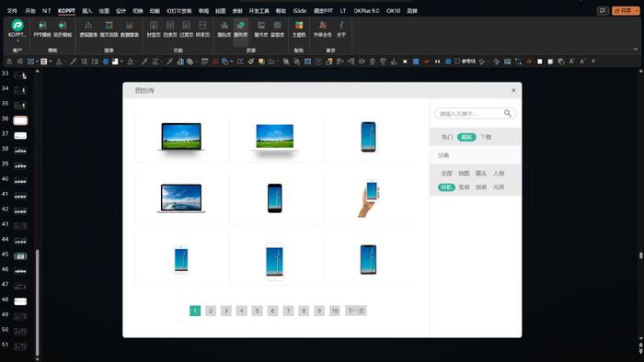The height and width of the screenshot is (362, 644).
Task: Switch to the 设计 ribbon tab
Action: click(x=121, y=11)
